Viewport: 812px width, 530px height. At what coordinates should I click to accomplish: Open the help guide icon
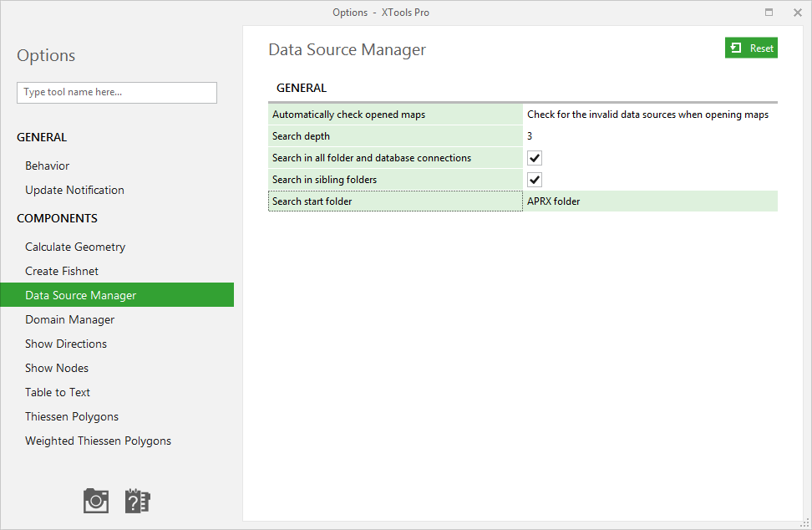137,501
